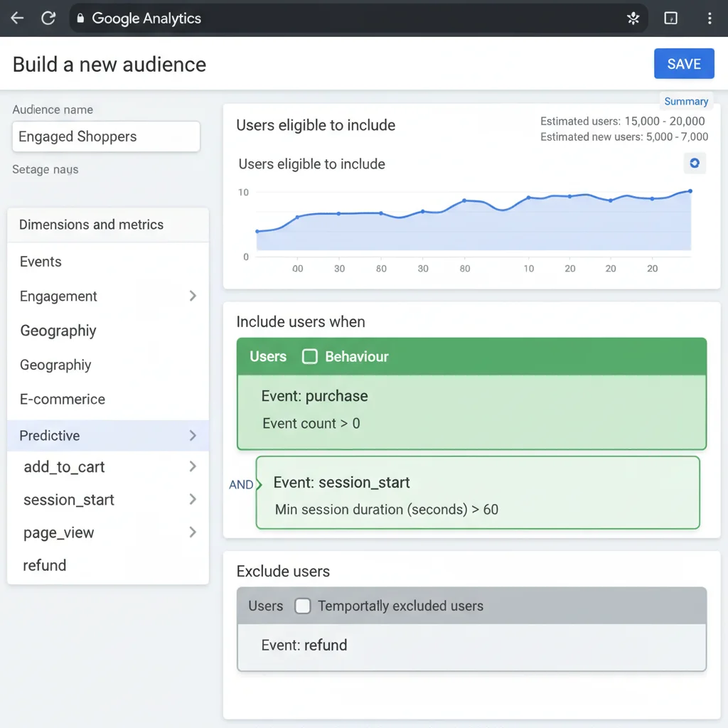Click the 'Estimated users: 15,000 - 20,000' text
The height and width of the screenshot is (728, 728).
(622, 121)
